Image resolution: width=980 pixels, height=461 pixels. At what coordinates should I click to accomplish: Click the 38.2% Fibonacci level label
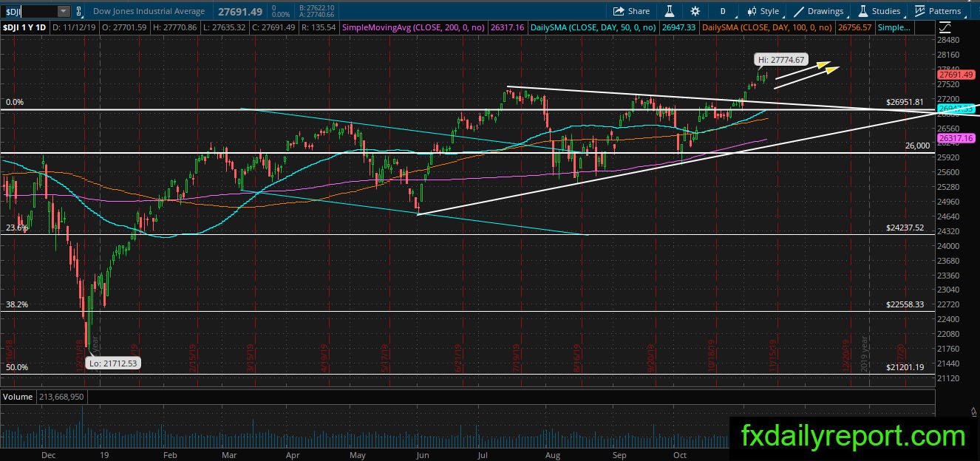click(x=16, y=304)
